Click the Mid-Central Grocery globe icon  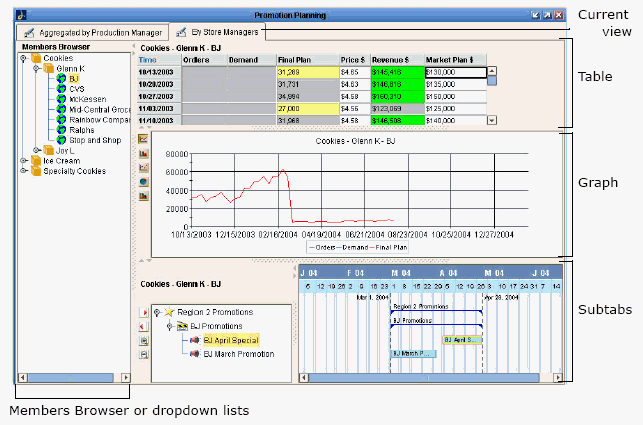[61, 109]
